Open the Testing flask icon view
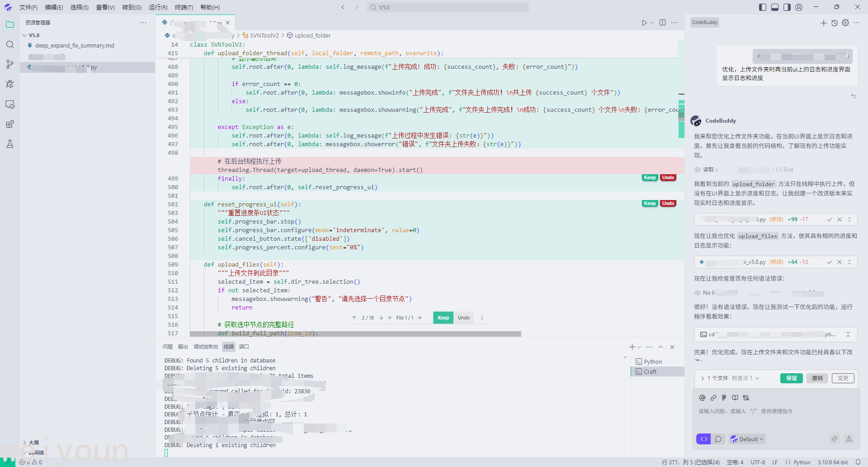Screen dimensions: 868x467 (10, 144)
